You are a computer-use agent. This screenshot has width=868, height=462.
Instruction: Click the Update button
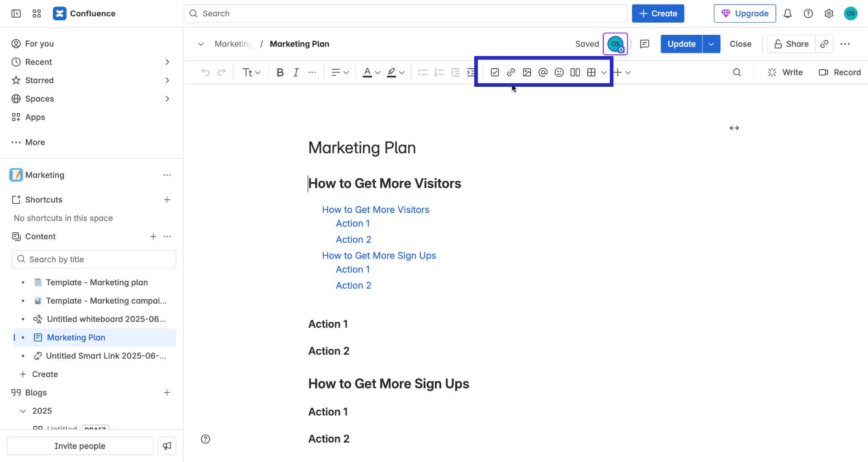coord(681,44)
